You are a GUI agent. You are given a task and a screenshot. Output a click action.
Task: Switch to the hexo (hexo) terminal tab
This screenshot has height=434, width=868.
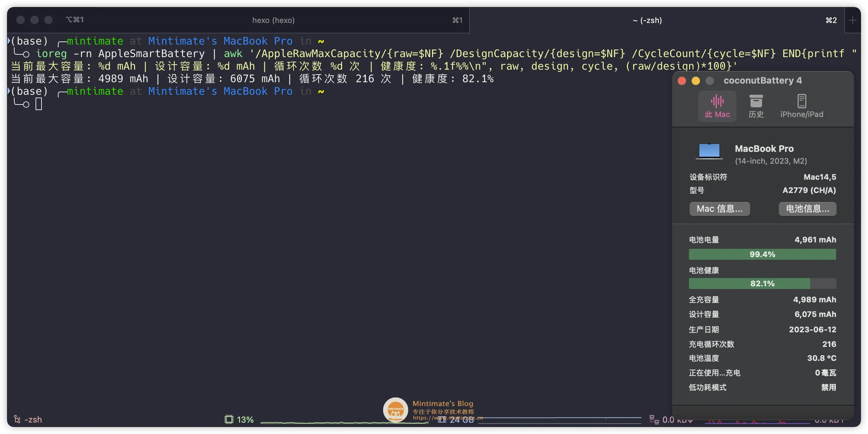tap(273, 20)
